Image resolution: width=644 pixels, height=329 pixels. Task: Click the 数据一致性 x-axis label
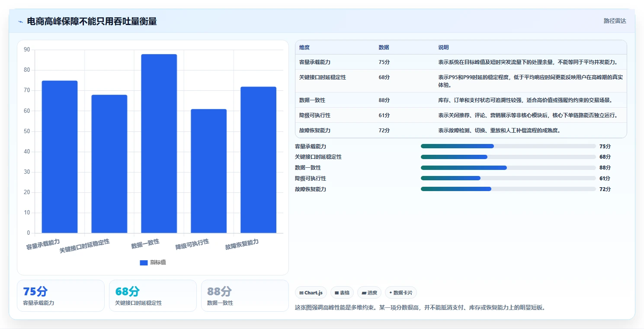[x=145, y=243]
